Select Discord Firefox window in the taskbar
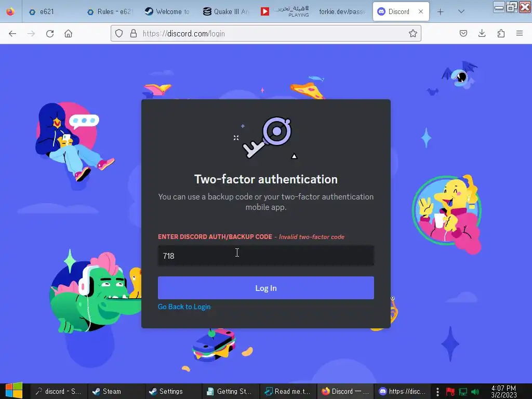 point(345,391)
